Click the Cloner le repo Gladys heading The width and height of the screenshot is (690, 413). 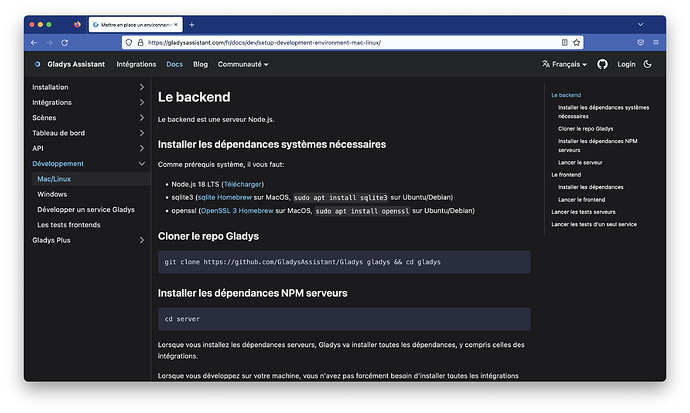208,237
